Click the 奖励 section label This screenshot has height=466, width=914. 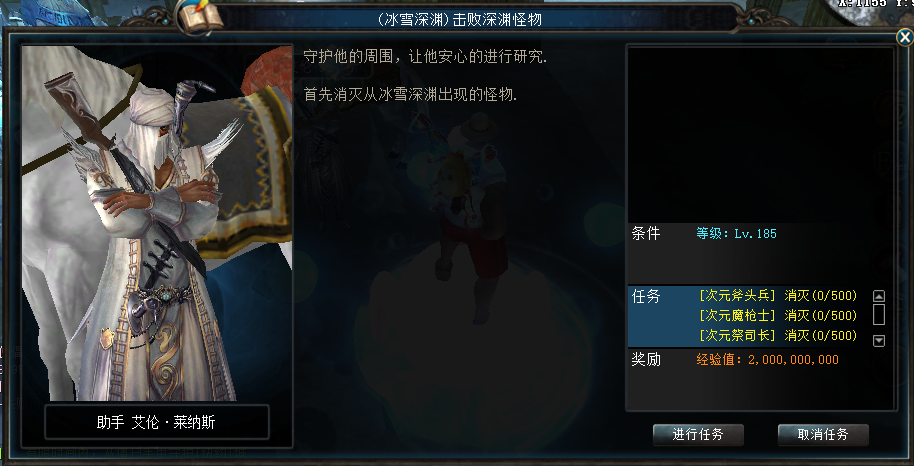coord(646,359)
